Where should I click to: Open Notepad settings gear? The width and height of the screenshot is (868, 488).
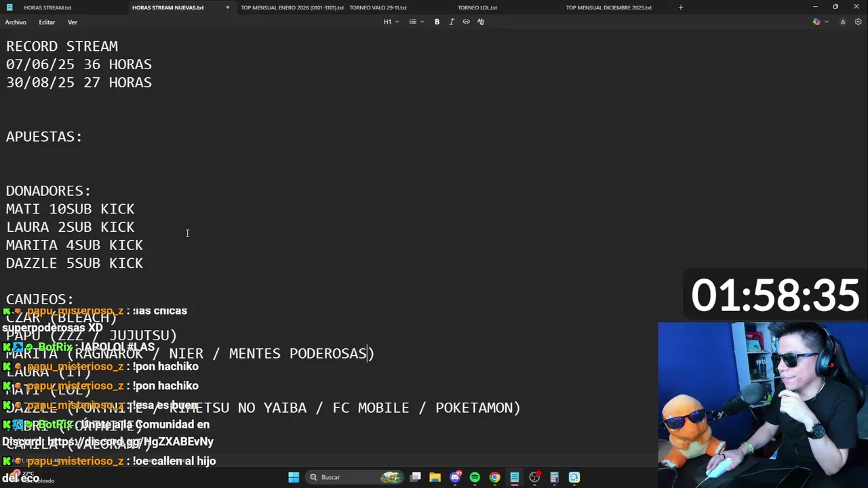point(858,22)
